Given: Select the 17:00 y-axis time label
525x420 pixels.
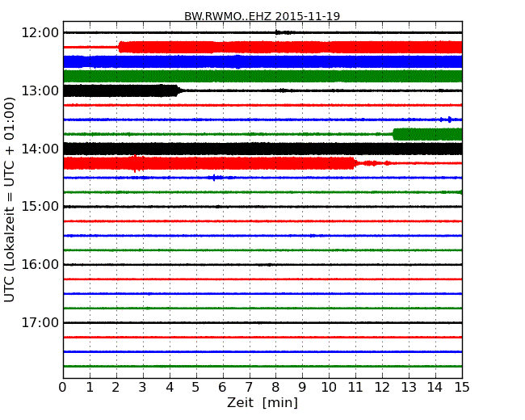Looking at the screenshot, I should coord(40,322).
